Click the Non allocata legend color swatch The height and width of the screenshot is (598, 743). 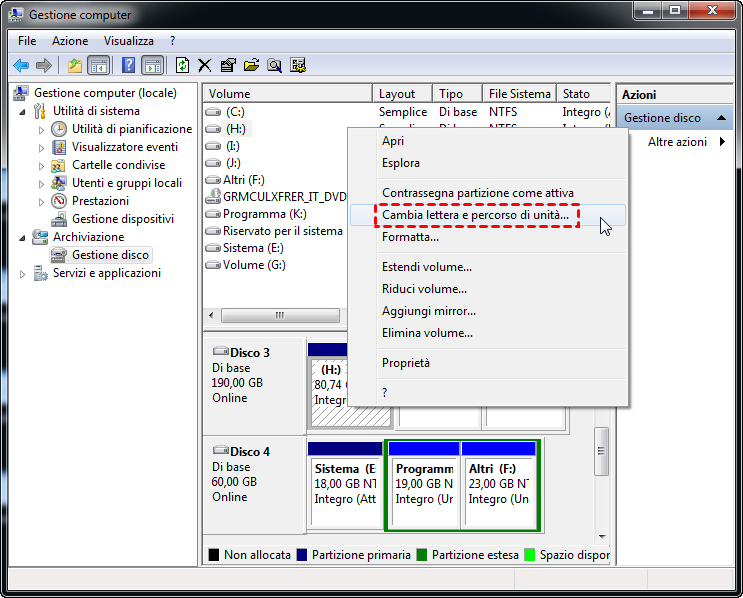click(x=214, y=555)
